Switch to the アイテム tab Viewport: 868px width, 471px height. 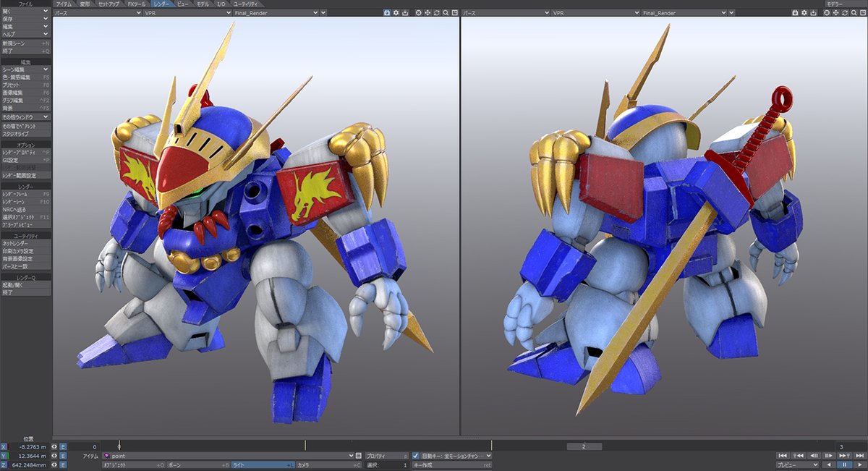(x=64, y=4)
